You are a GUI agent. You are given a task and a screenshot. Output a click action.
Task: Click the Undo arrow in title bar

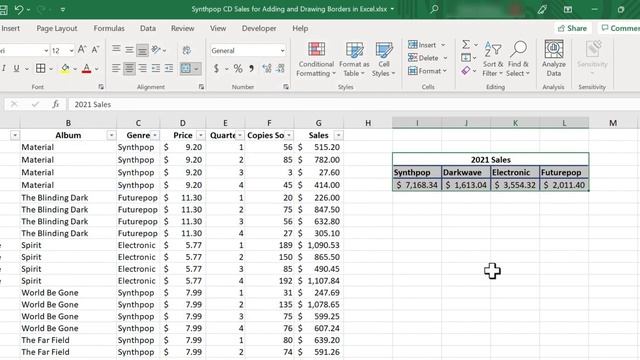click(19, 9)
